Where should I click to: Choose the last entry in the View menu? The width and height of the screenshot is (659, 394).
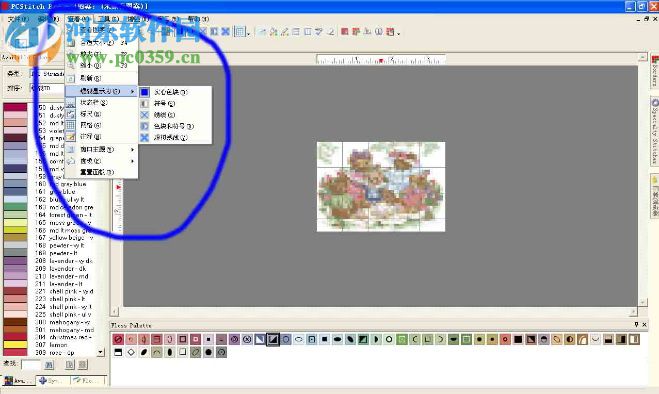pos(101,172)
